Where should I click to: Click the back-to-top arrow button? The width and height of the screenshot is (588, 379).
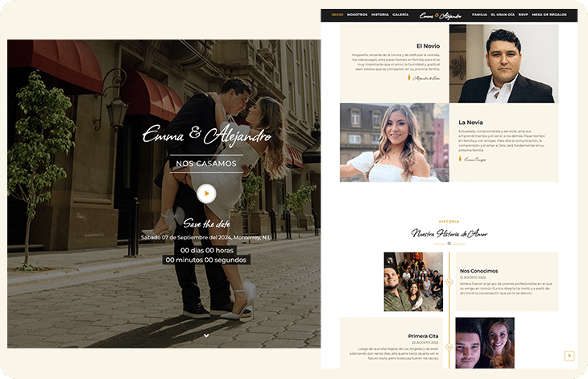[569, 356]
